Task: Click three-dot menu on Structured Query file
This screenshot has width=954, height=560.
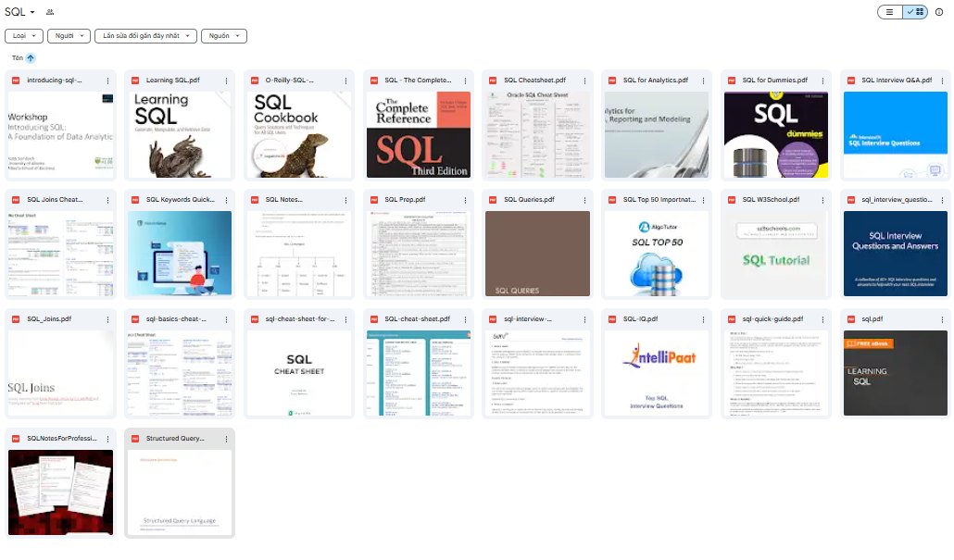Action: pyautogui.click(x=226, y=439)
